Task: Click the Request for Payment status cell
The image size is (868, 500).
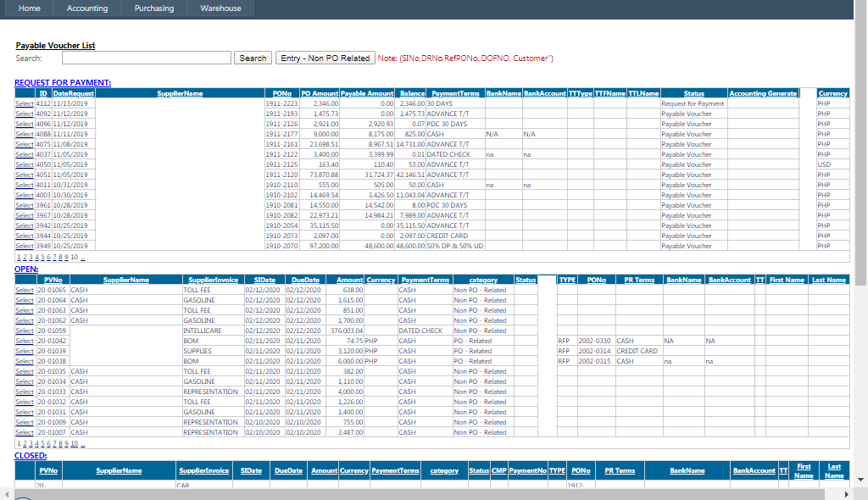Action: click(x=693, y=103)
